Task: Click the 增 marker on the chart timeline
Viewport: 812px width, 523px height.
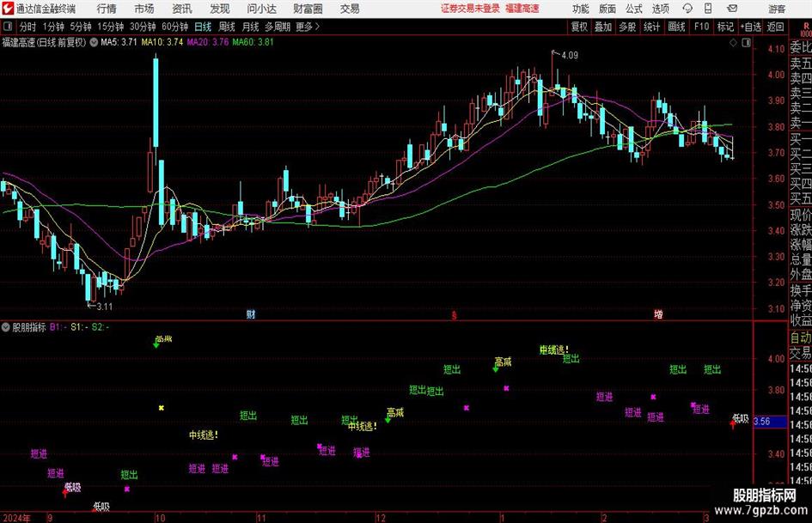Action: (x=658, y=314)
